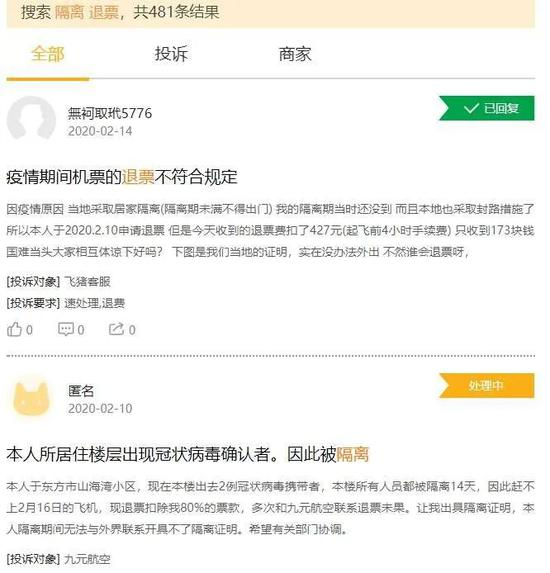Viewport: 550px width, 573px height.
Task: Switch to the 商家 tab
Action: (x=295, y=54)
